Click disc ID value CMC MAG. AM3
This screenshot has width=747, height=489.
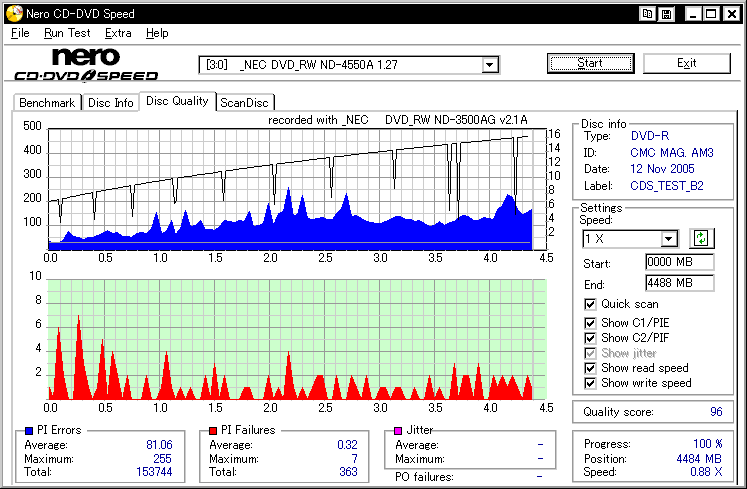pyautogui.click(x=672, y=153)
